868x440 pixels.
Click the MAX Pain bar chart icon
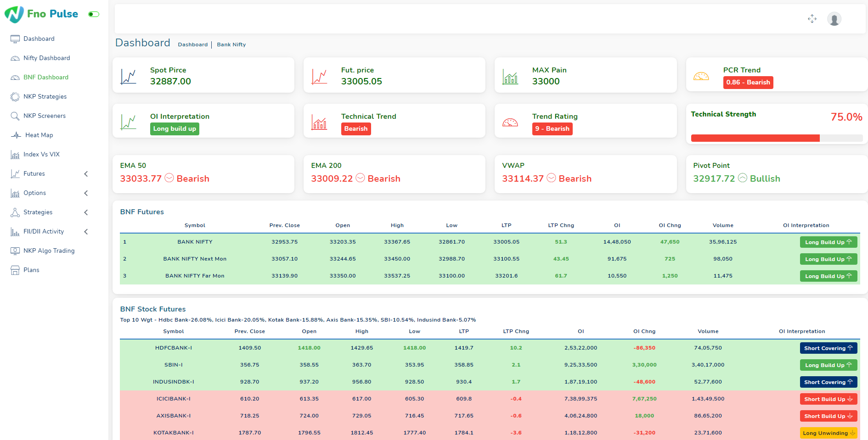click(510, 77)
